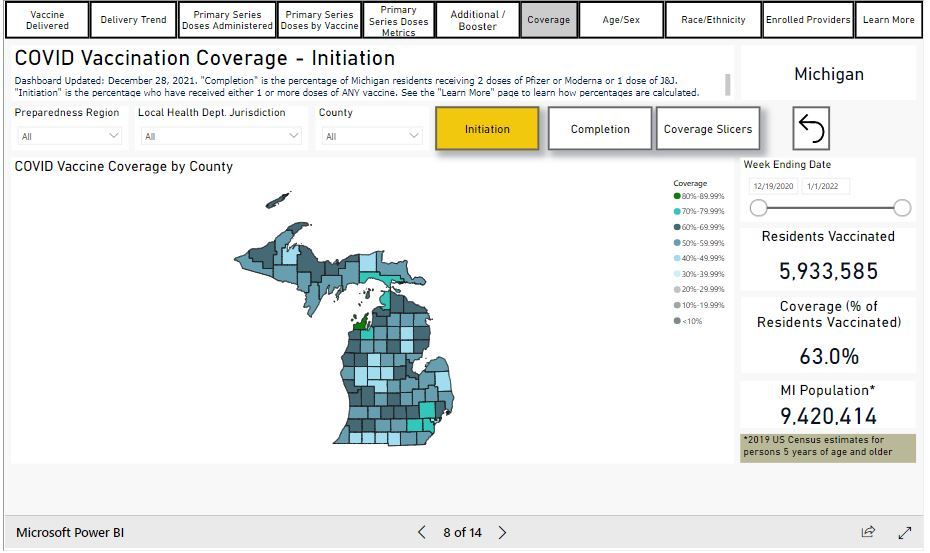Click the start date 12/19/2020 field
Screen dimensions: 930x553
[771, 186]
